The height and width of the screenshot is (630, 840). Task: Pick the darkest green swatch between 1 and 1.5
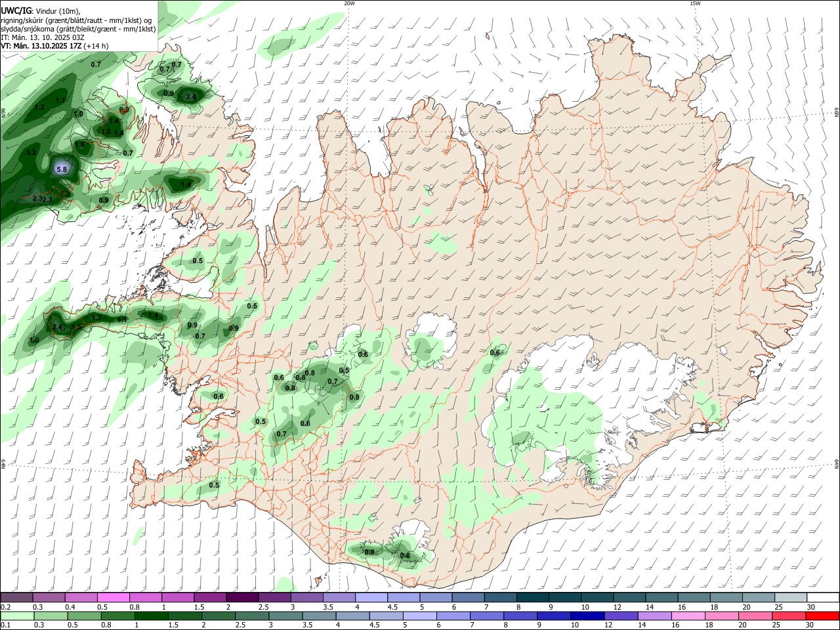[x=151, y=616]
